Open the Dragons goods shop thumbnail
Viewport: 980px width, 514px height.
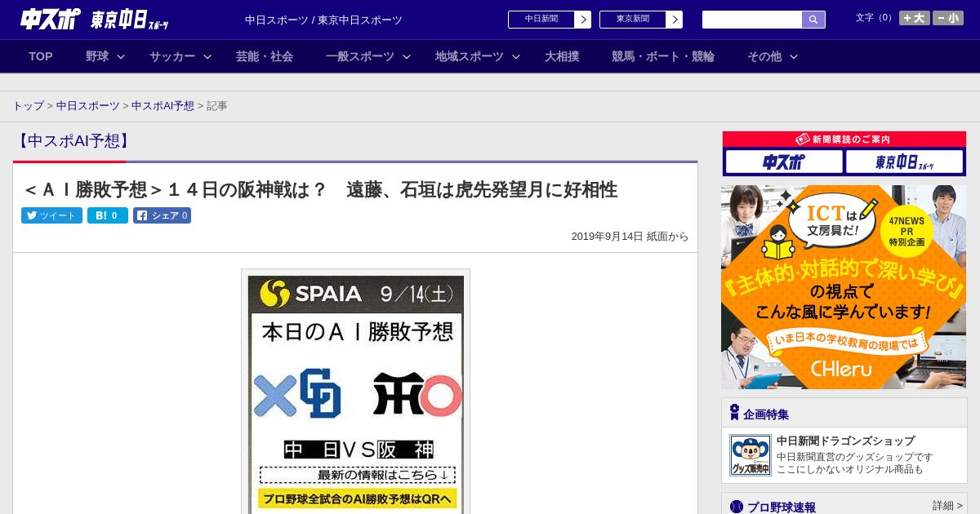click(750, 455)
